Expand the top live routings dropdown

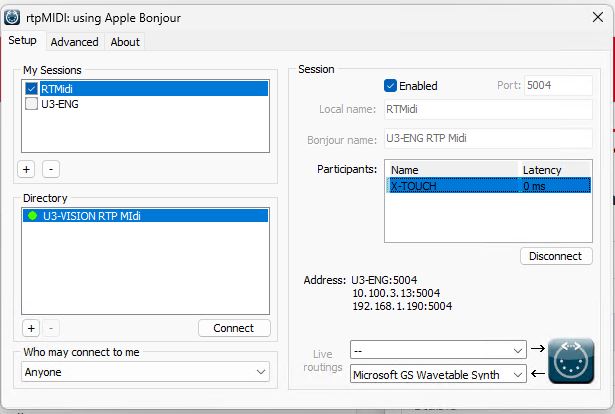coord(438,350)
